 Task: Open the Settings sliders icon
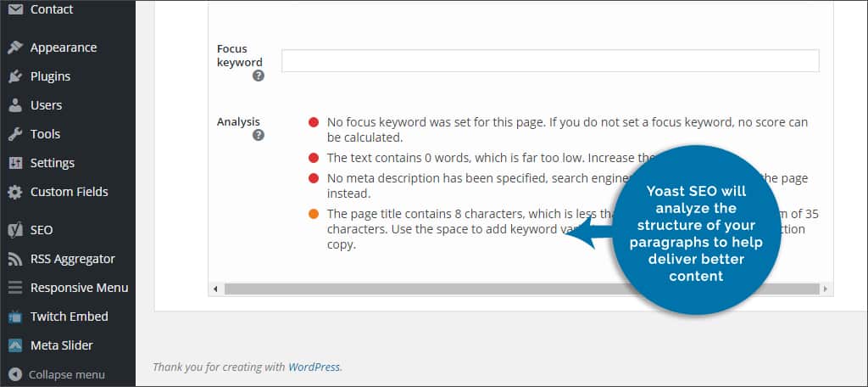click(x=15, y=163)
